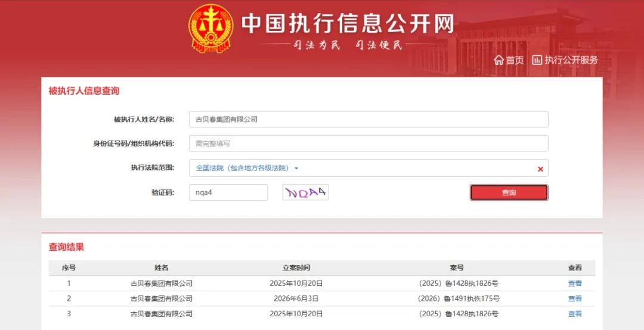
Task: Click the 身份证号码/组织机构代码 field label
Action: [x=134, y=144]
